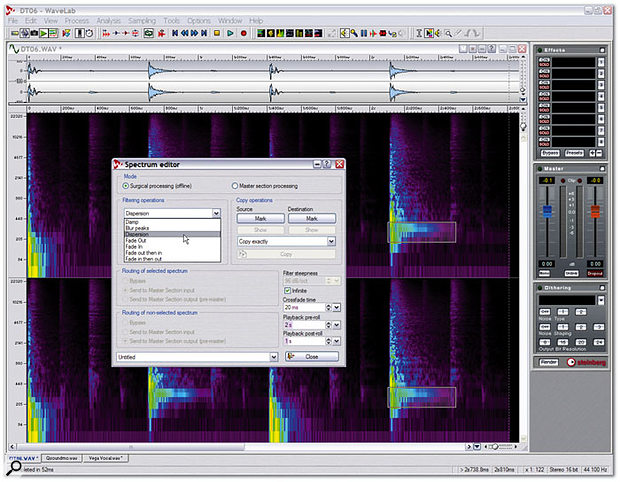
Task: Click the Mono button in Master panel
Action: click(544, 274)
